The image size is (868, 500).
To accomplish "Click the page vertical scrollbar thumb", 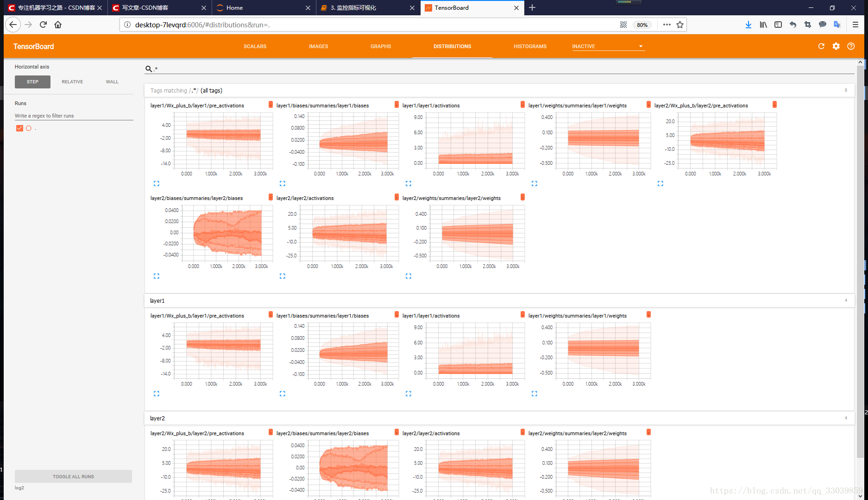I will tap(860, 262).
